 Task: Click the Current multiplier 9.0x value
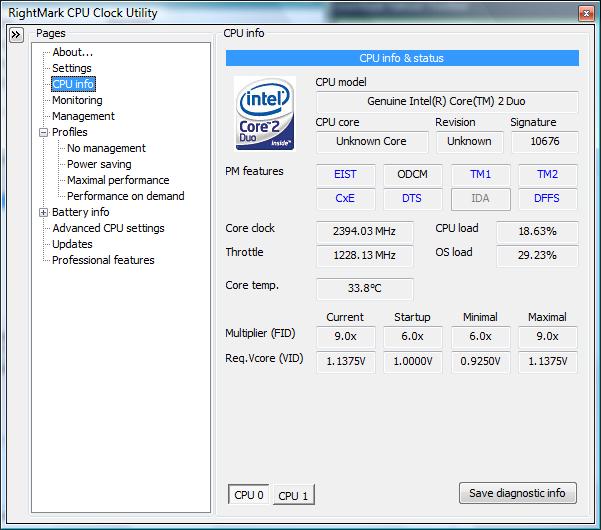pos(345,337)
